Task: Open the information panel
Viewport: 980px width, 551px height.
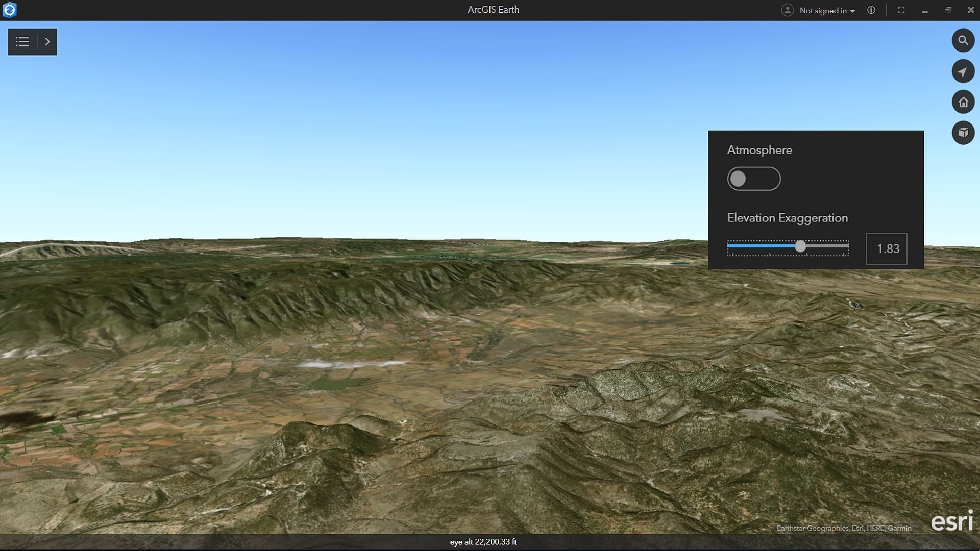Action: [871, 10]
